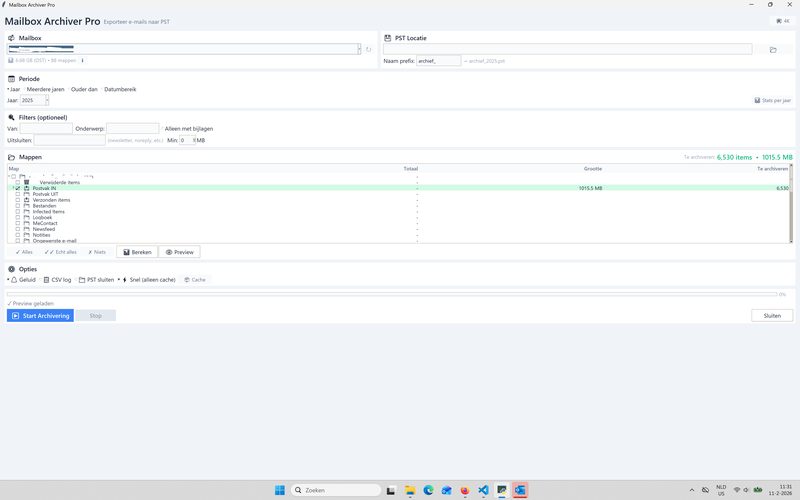Screen dimensions: 800x500
Task: Open Outlook from the taskbar
Action: tap(520, 490)
